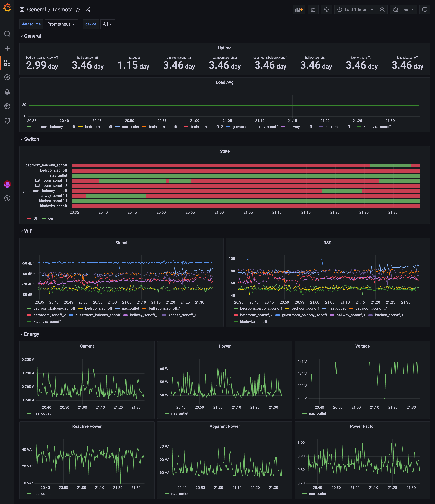Toggle the Off series in State legend
The width and height of the screenshot is (435, 504).
pyautogui.click(x=36, y=219)
